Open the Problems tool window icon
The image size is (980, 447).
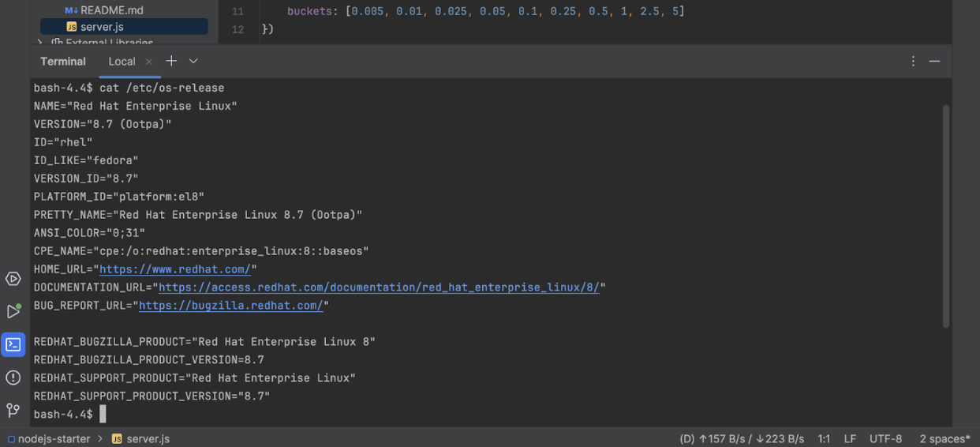pos(13,378)
